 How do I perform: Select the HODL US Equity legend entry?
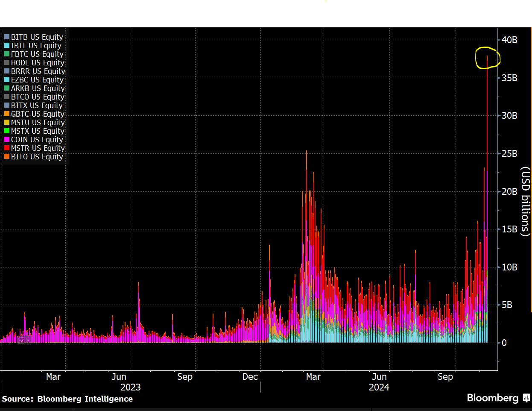[x=34, y=63]
